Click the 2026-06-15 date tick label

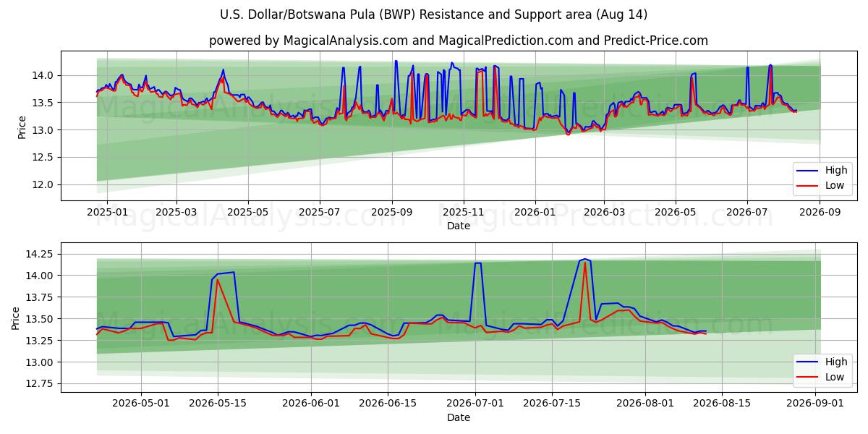point(388,404)
